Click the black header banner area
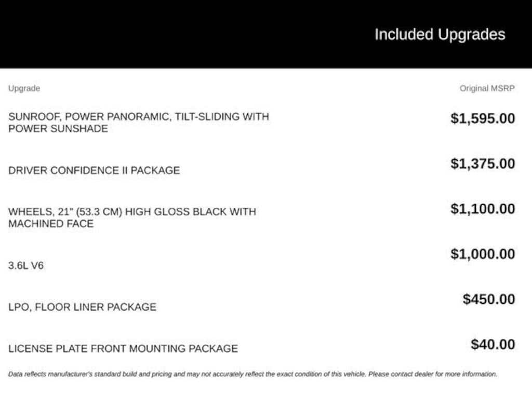Viewport: 532px width, 399px height. [x=266, y=34]
